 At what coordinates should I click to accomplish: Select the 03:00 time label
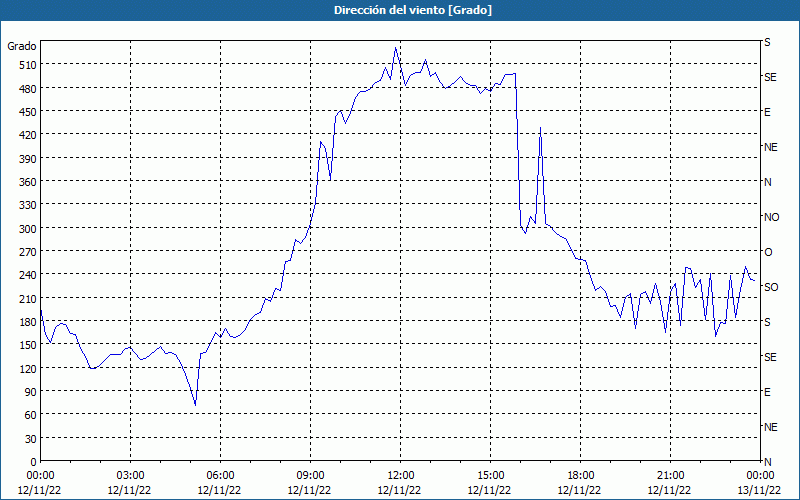[130, 475]
